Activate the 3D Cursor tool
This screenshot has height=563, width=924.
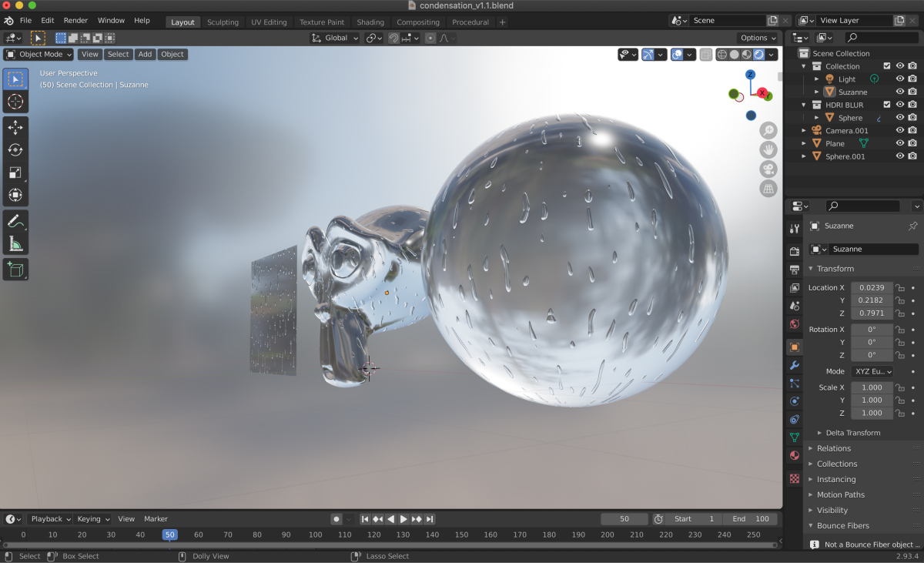click(15, 102)
